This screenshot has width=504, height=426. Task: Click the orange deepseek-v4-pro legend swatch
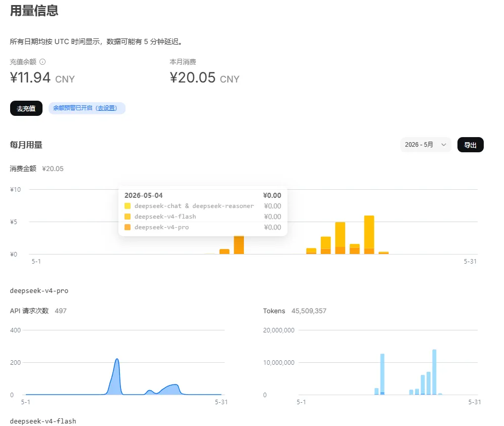click(128, 227)
